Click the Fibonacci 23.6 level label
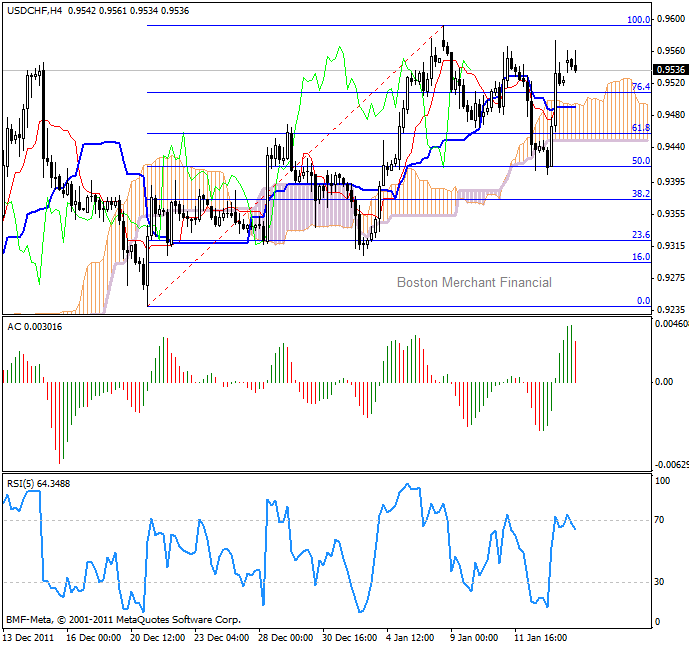Screen dimensions: 689x645 click(x=641, y=235)
